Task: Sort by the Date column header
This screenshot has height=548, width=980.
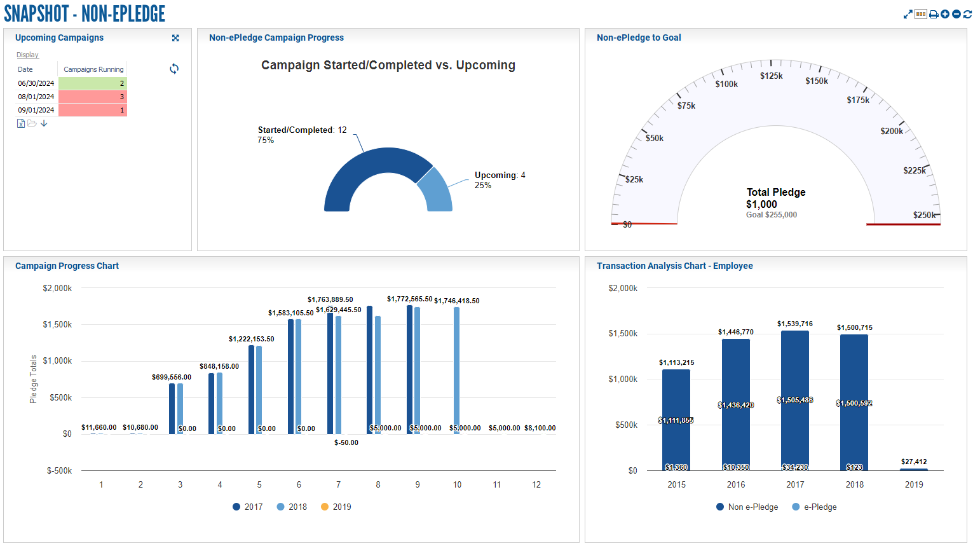Action: [x=25, y=69]
